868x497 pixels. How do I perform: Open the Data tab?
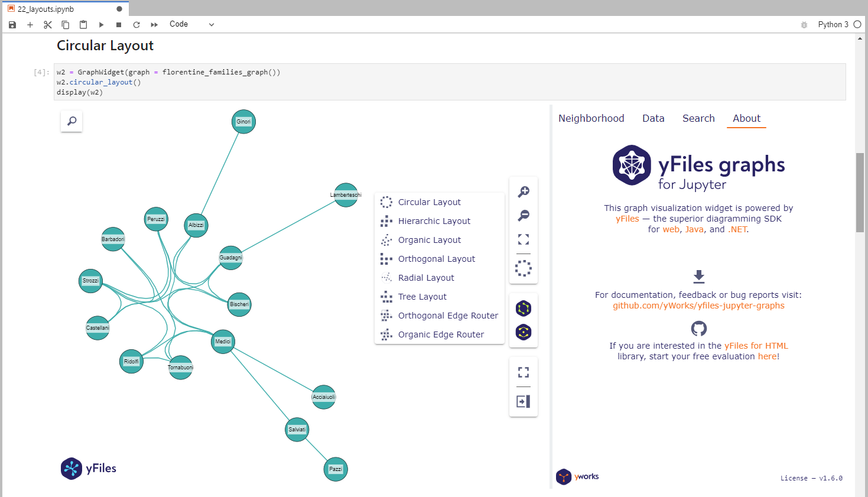pos(653,118)
